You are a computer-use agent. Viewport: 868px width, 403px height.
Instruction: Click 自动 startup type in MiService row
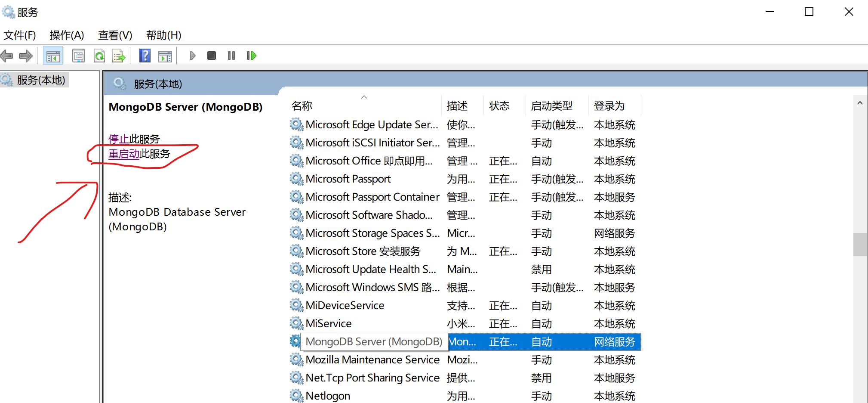pyautogui.click(x=542, y=324)
